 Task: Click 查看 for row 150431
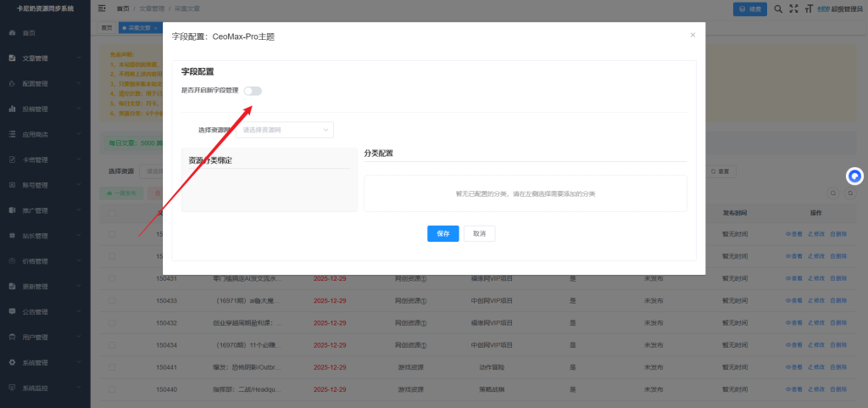pyautogui.click(x=793, y=278)
